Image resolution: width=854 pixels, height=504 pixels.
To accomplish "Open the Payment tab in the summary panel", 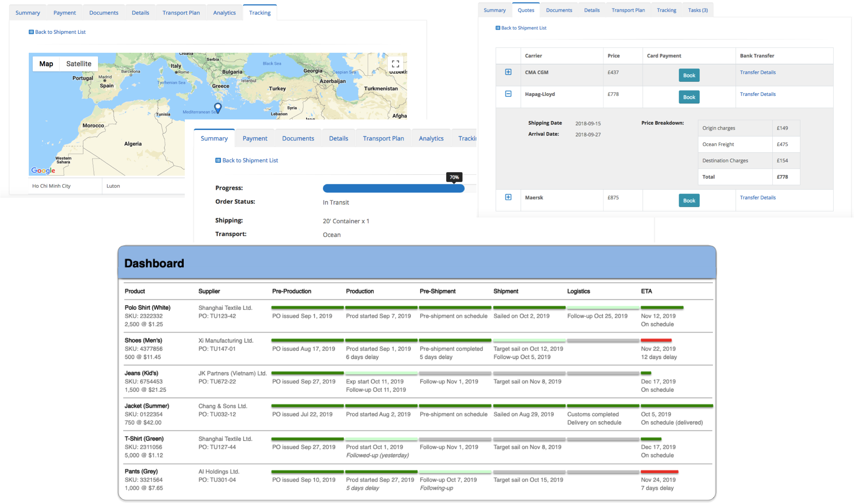I will point(255,138).
